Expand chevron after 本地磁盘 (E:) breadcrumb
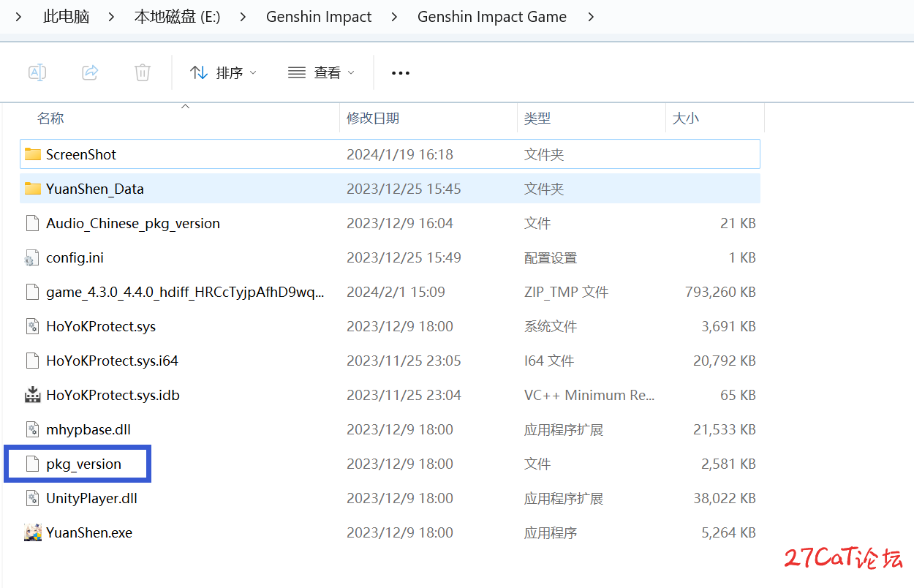The image size is (914, 588). (x=243, y=16)
